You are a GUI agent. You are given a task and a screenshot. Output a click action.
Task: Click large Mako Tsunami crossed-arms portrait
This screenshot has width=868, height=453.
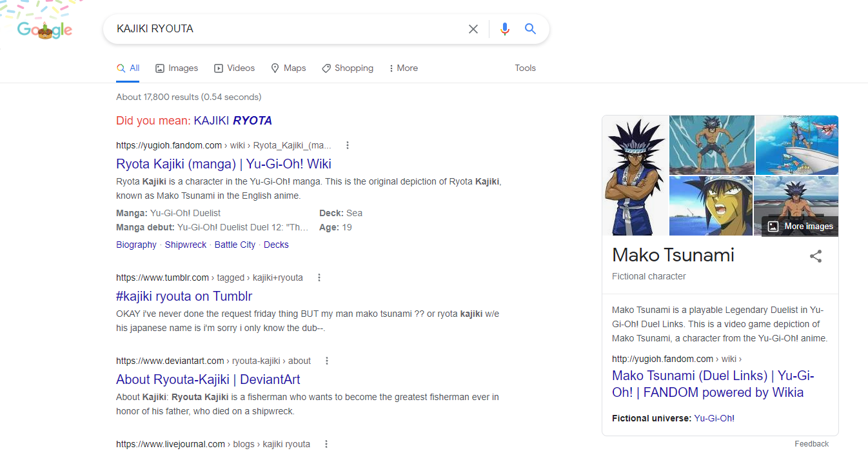635,176
